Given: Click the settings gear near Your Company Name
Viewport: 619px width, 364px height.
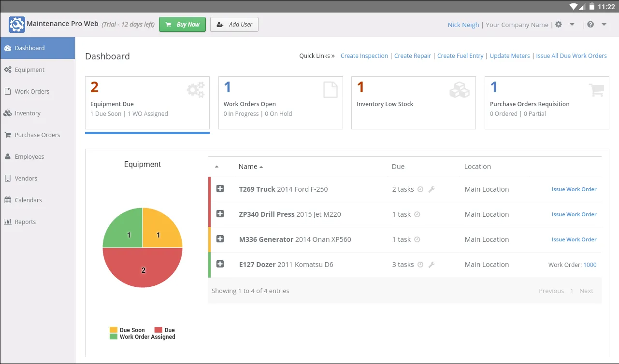Looking at the screenshot, I should tap(559, 24).
